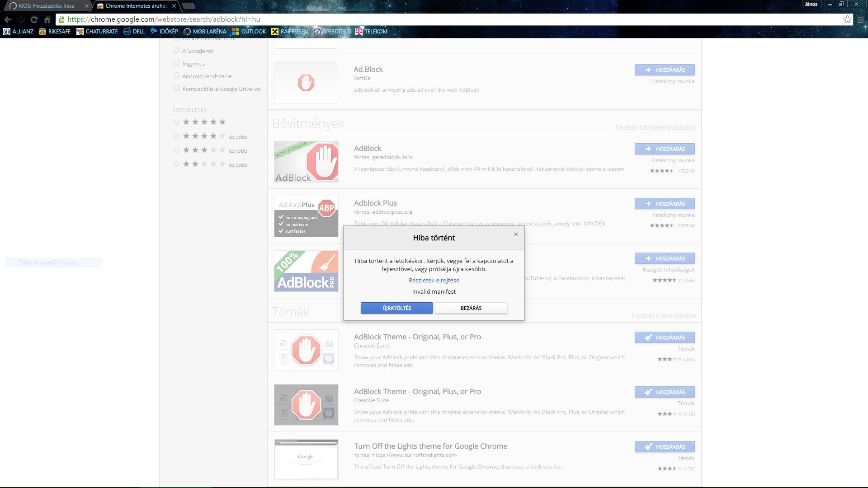The width and height of the screenshot is (868, 488).
Task: Open the Adblock Plus title link
Action: point(375,203)
